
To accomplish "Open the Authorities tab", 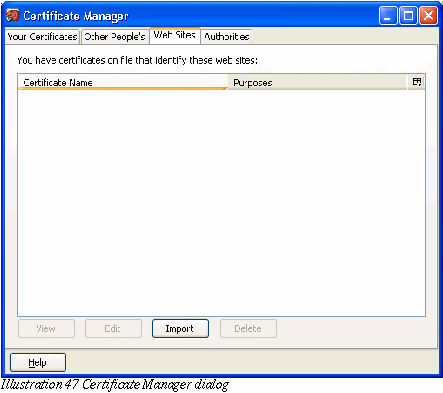I will click(x=227, y=37).
